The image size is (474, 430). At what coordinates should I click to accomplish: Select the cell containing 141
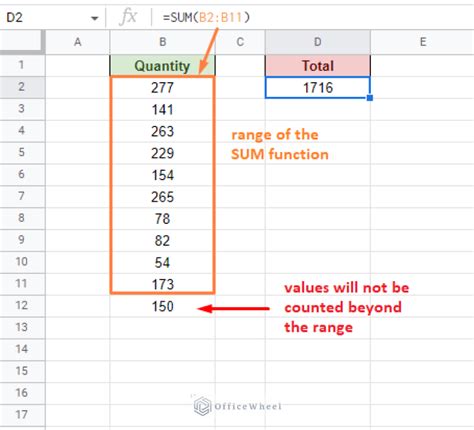162,109
